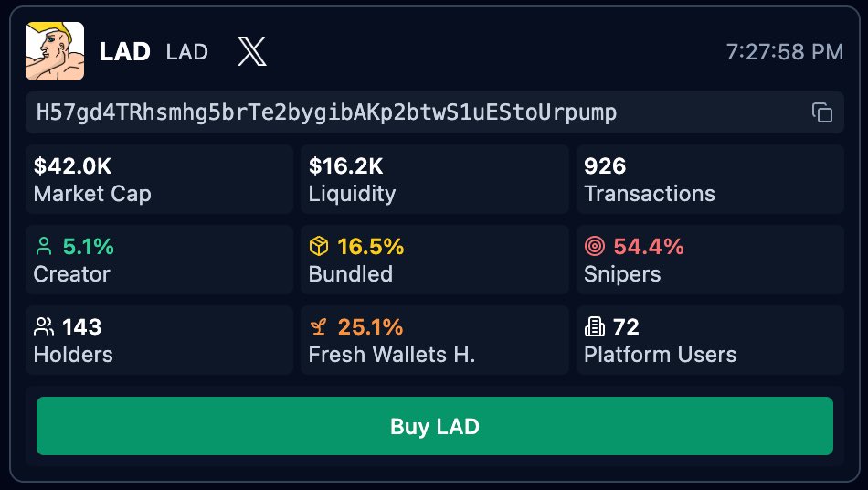Image resolution: width=868 pixels, height=490 pixels.
Task: Click the 143 Holders count
Action: point(82,327)
